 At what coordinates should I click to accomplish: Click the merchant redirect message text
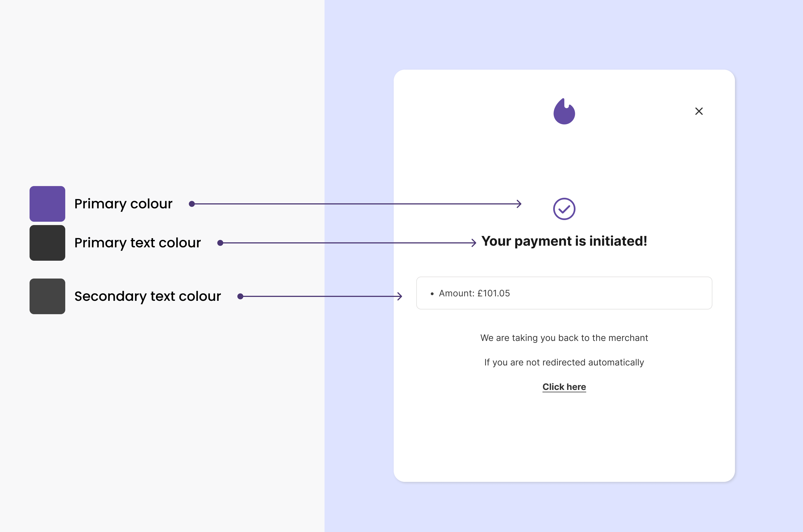pyautogui.click(x=564, y=338)
